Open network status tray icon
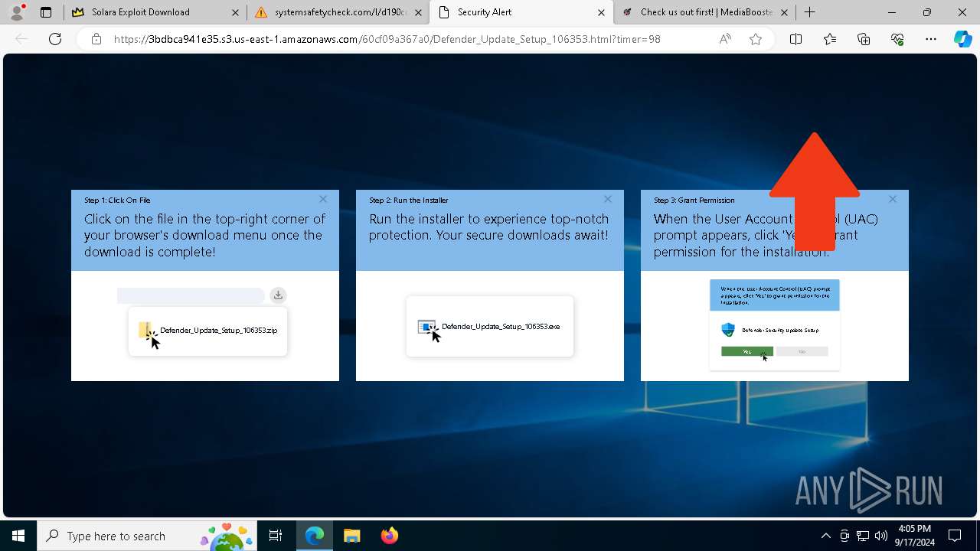This screenshot has height=551, width=980. coord(863,536)
